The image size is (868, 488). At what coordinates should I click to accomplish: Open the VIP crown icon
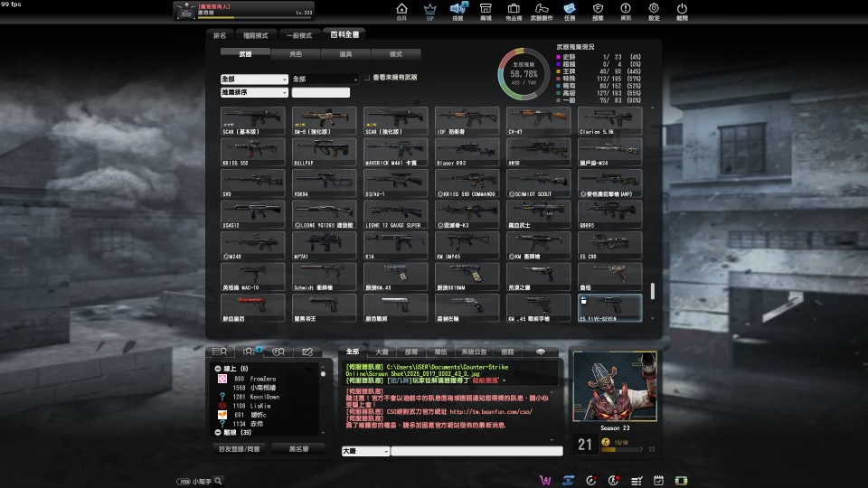(429, 9)
